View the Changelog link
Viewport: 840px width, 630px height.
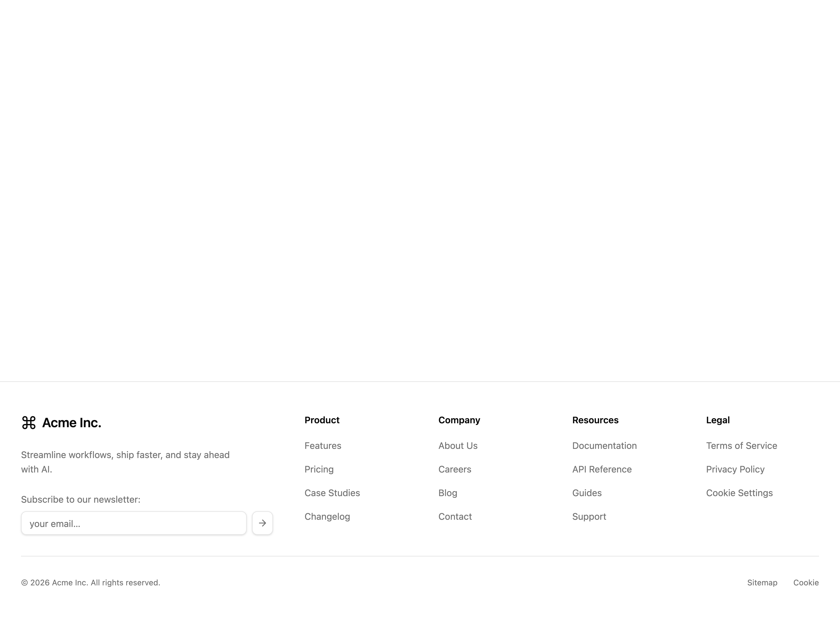pyautogui.click(x=327, y=516)
